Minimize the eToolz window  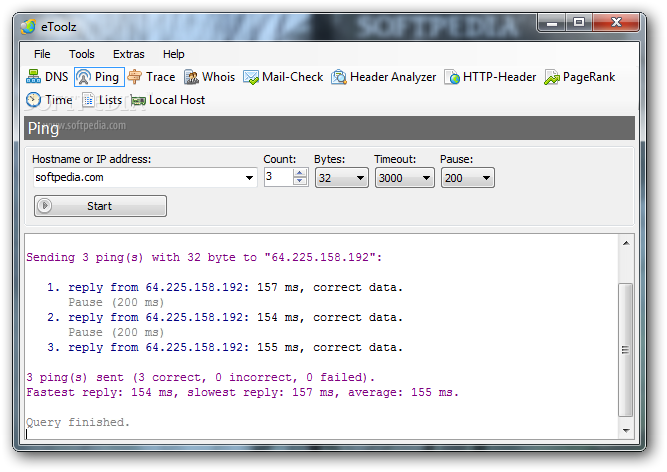552,23
